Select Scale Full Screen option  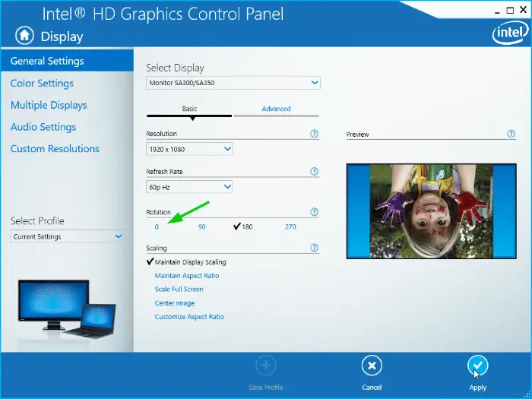pyautogui.click(x=179, y=290)
